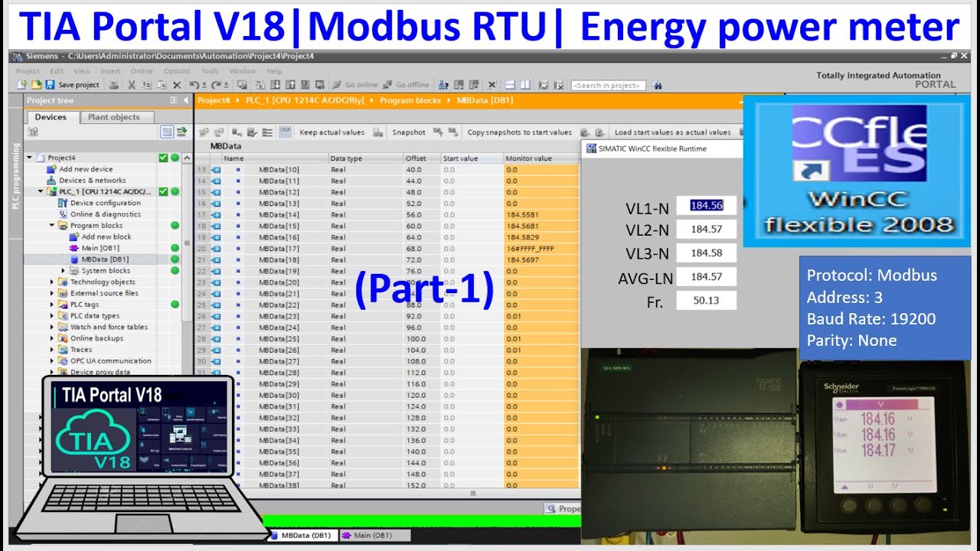Click the Open project toolbar icon
980x551 pixels.
pyautogui.click(x=35, y=85)
